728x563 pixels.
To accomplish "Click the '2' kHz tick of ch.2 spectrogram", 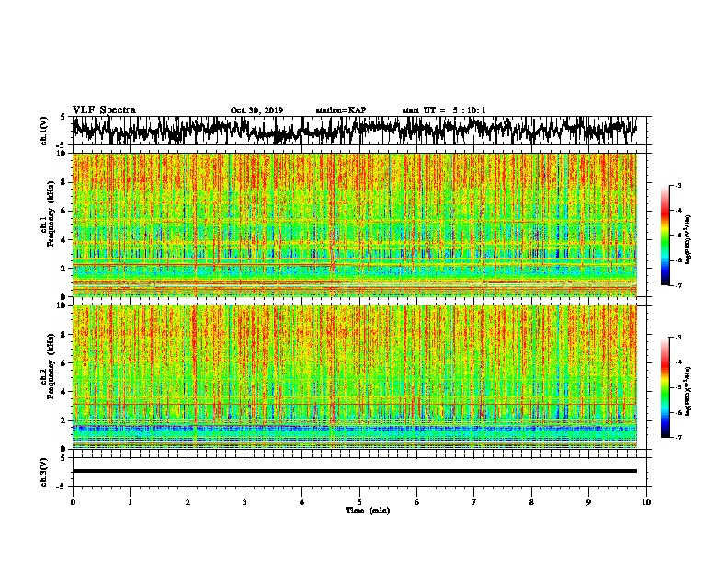I will pyautogui.click(x=64, y=420).
